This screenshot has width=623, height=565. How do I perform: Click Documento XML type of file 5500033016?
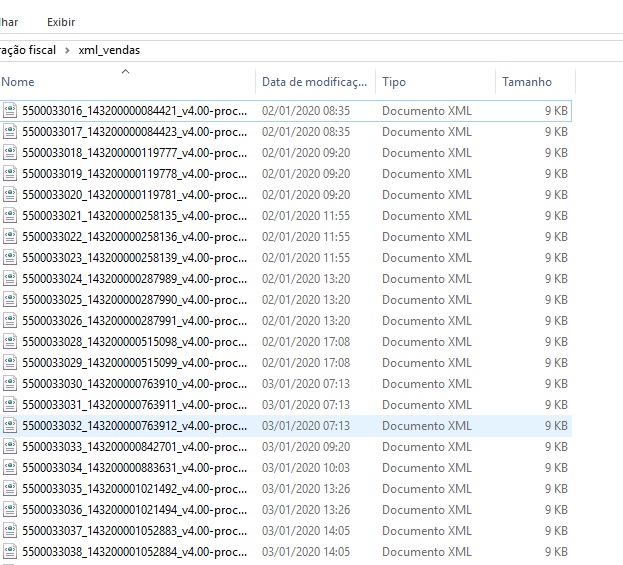pyautogui.click(x=427, y=111)
